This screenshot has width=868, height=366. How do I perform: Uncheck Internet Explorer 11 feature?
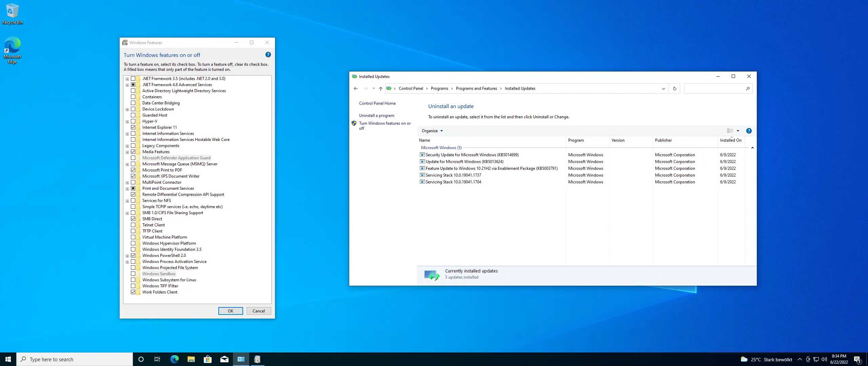tap(133, 127)
